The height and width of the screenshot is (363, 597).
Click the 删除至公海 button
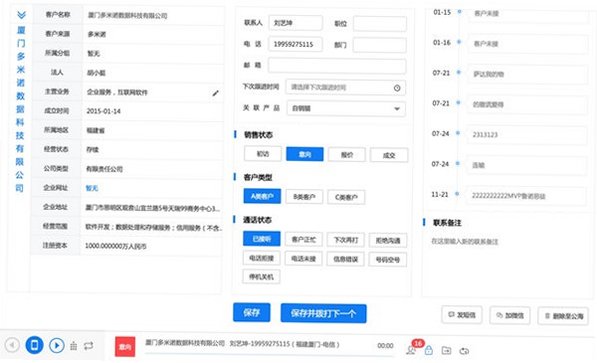[x=563, y=316]
